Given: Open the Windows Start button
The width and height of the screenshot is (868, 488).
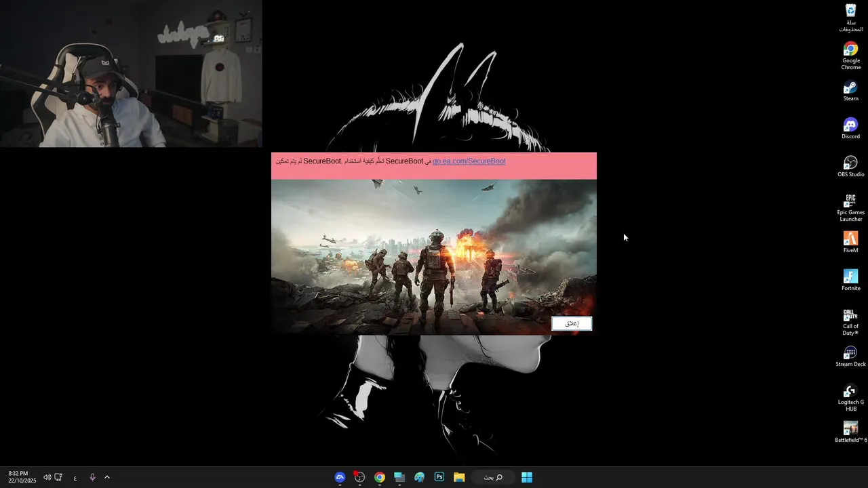Looking at the screenshot, I should click(527, 477).
